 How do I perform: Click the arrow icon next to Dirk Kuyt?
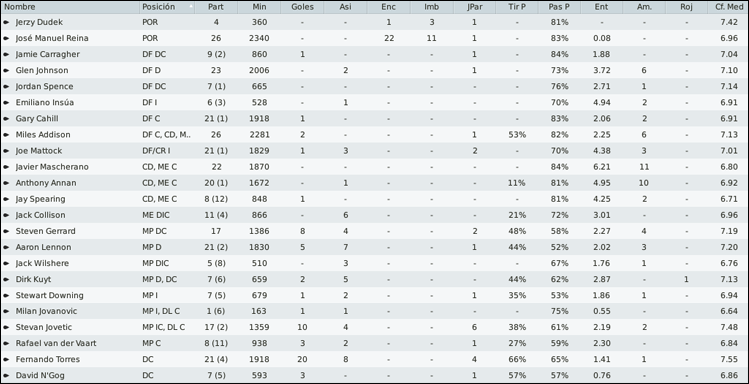(x=6, y=279)
